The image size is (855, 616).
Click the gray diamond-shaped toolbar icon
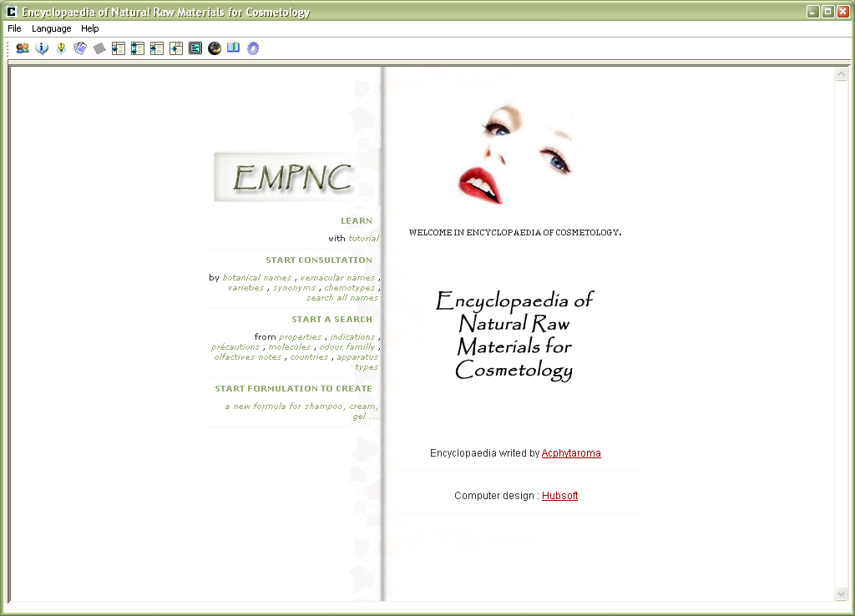pos(99,48)
